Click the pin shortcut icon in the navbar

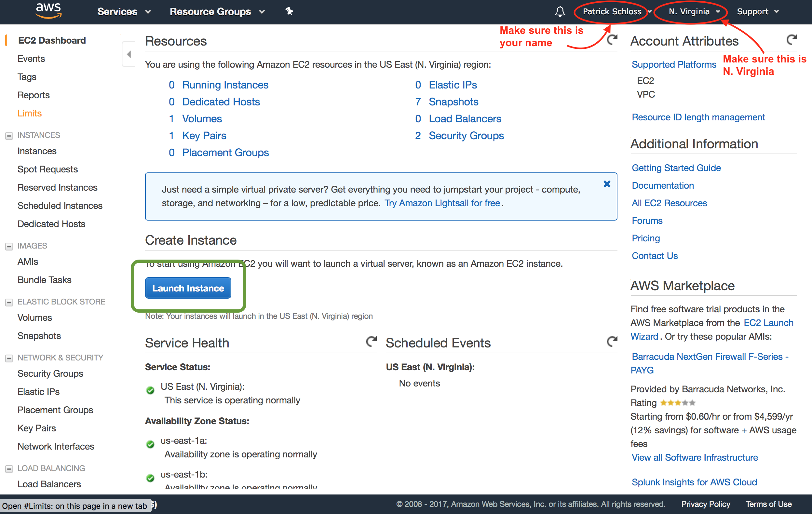(289, 11)
